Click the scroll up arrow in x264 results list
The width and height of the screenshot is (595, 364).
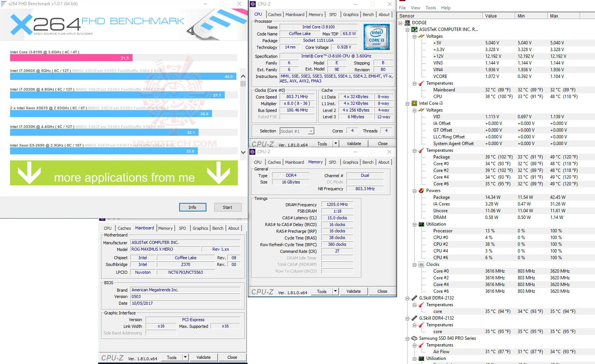point(243,76)
